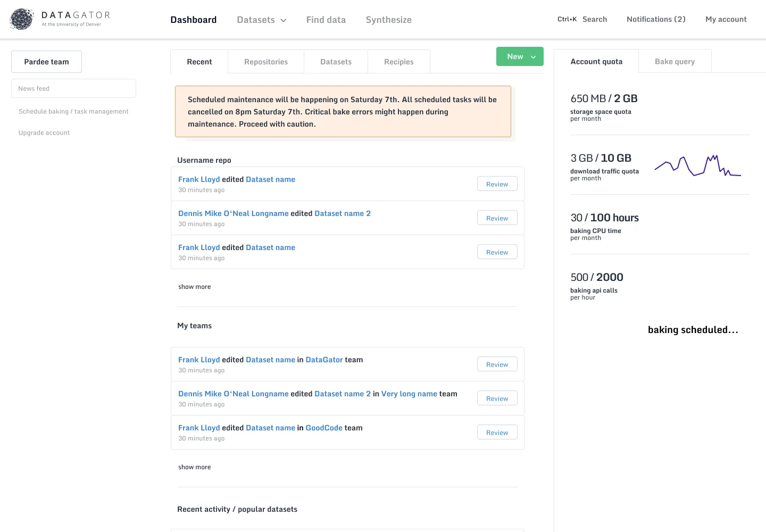The image size is (766, 532).
Task: Open the Synthesize menu item
Action: pos(388,20)
